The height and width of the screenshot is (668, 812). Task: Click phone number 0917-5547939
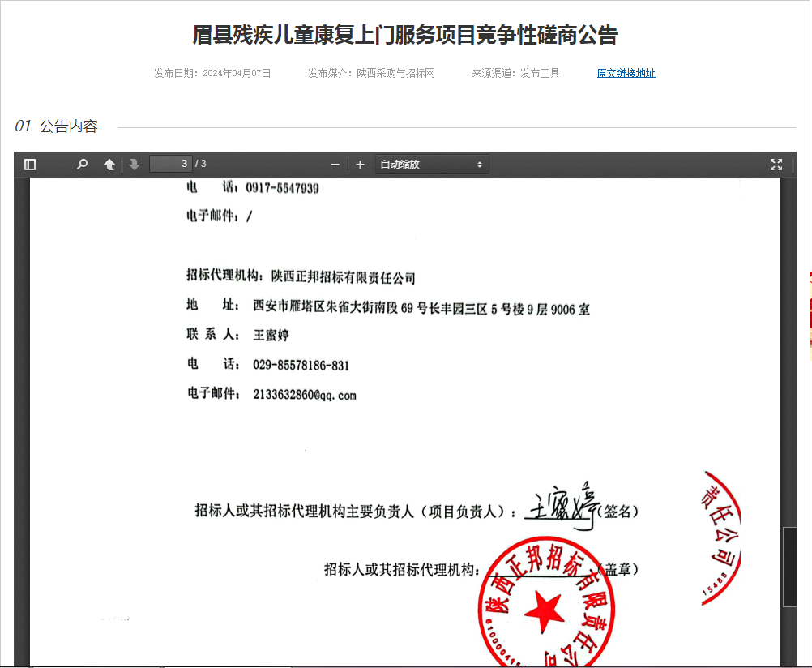282,188
